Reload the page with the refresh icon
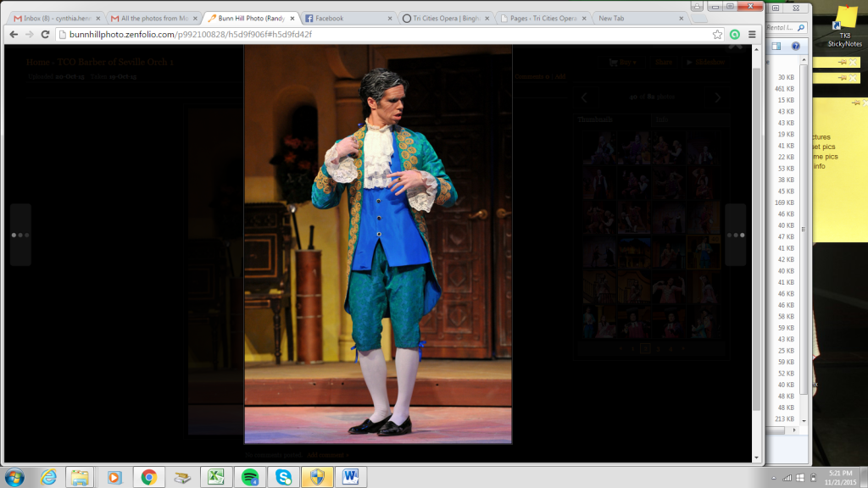This screenshot has height=488, width=868. [x=47, y=35]
